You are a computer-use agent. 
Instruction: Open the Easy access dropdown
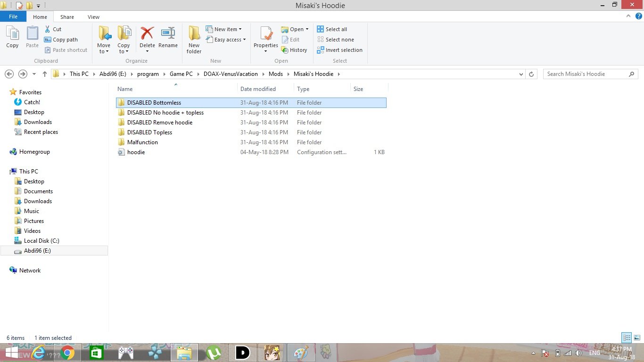tap(226, 40)
